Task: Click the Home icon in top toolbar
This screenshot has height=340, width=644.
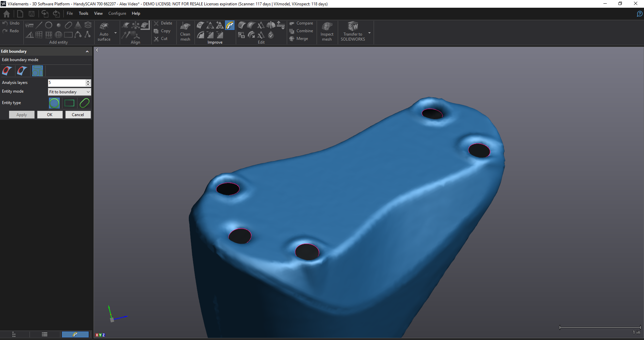Action: point(6,14)
